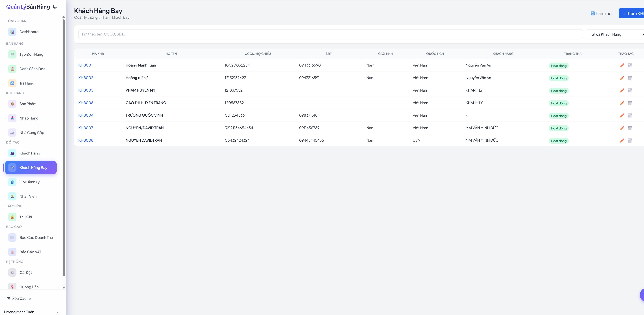Viewport: 644px width, 315px height.
Task: Click the Dashboard chart icon
Action: click(12, 32)
